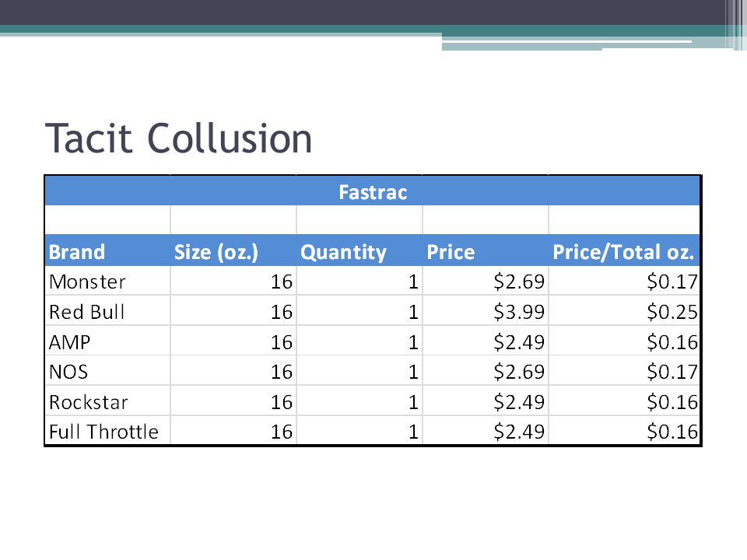Select the Quantity column header
The width and height of the screenshot is (747, 560).
(x=359, y=251)
